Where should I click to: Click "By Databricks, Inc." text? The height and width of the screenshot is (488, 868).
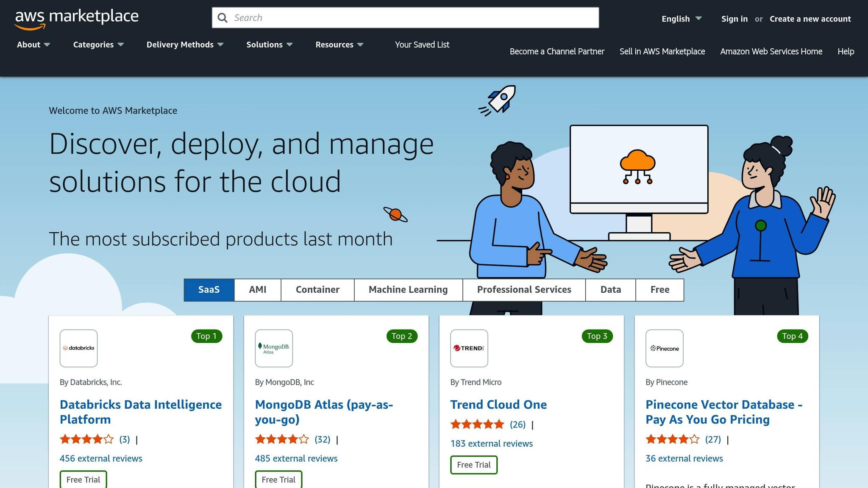(x=91, y=382)
